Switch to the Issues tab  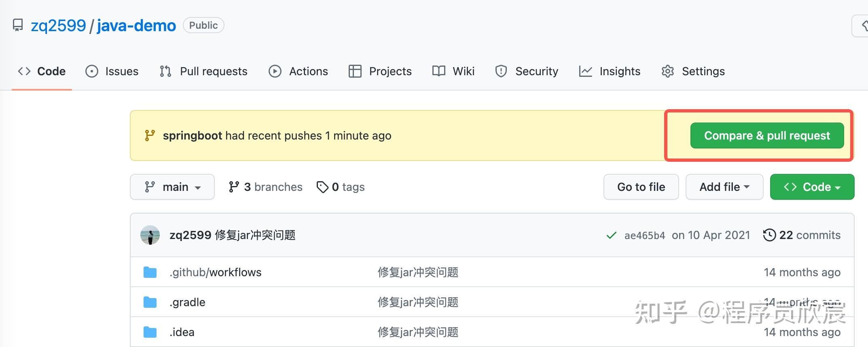[x=112, y=72]
